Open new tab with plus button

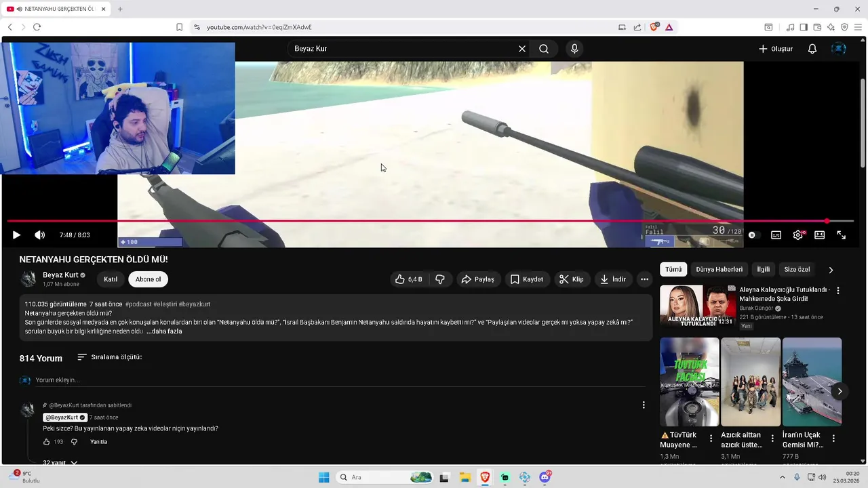point(120,9)
